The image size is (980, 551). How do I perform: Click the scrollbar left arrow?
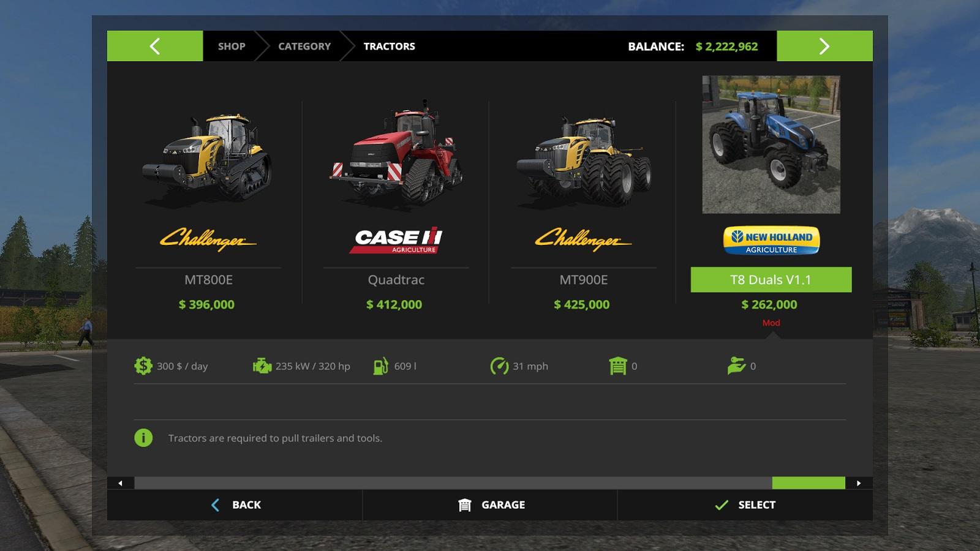coord(121,483)
